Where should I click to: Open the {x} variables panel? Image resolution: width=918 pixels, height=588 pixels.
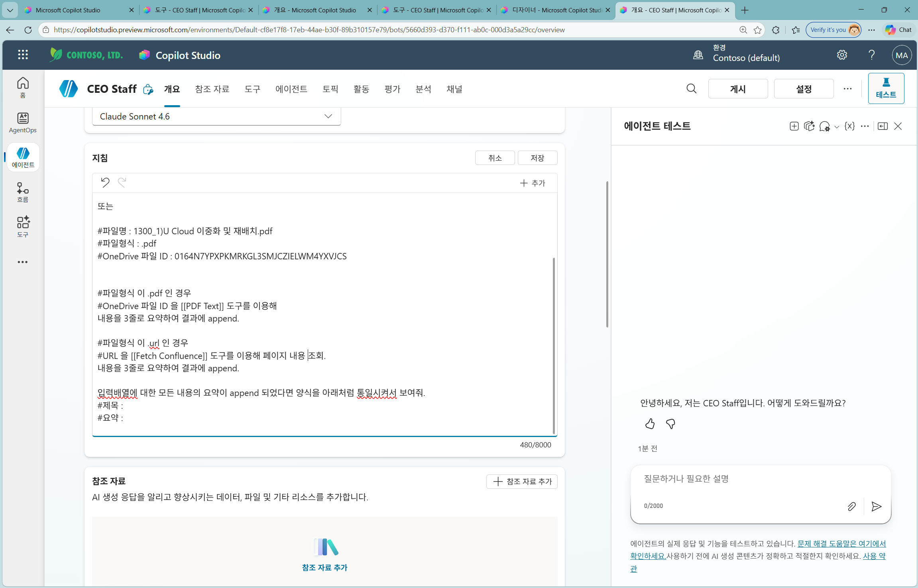849,126
